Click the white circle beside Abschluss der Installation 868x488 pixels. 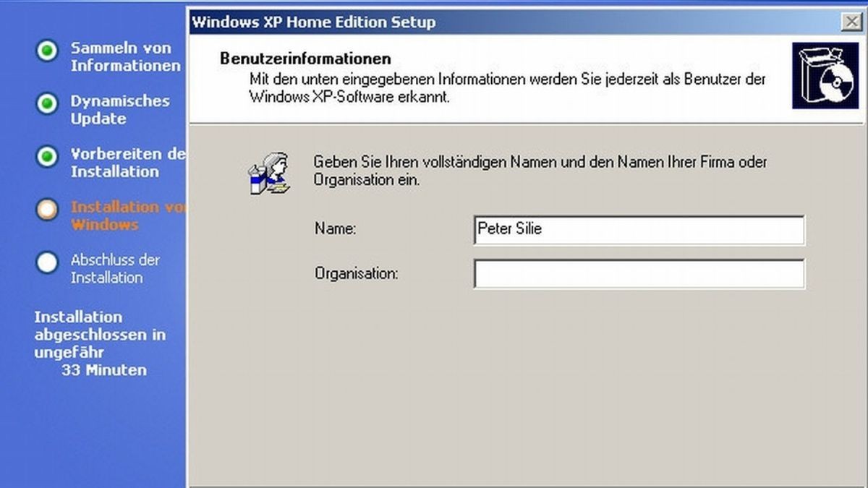coord(46,263)
